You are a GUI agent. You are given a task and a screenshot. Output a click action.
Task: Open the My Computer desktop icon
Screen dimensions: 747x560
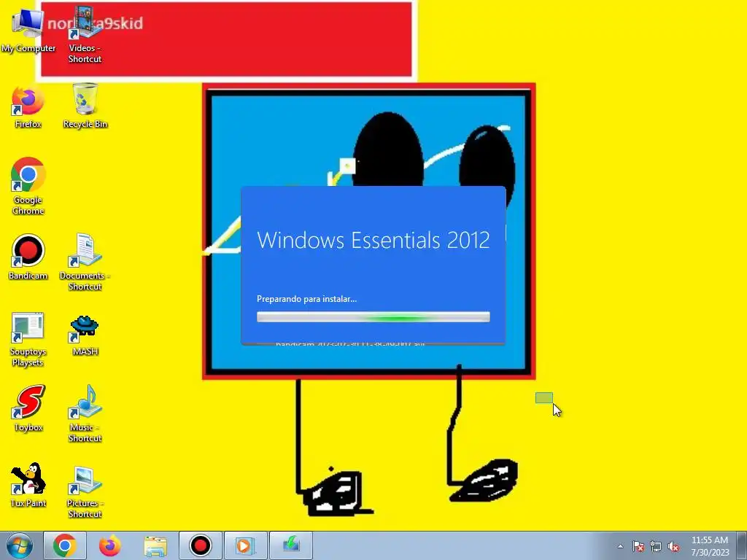28,30
